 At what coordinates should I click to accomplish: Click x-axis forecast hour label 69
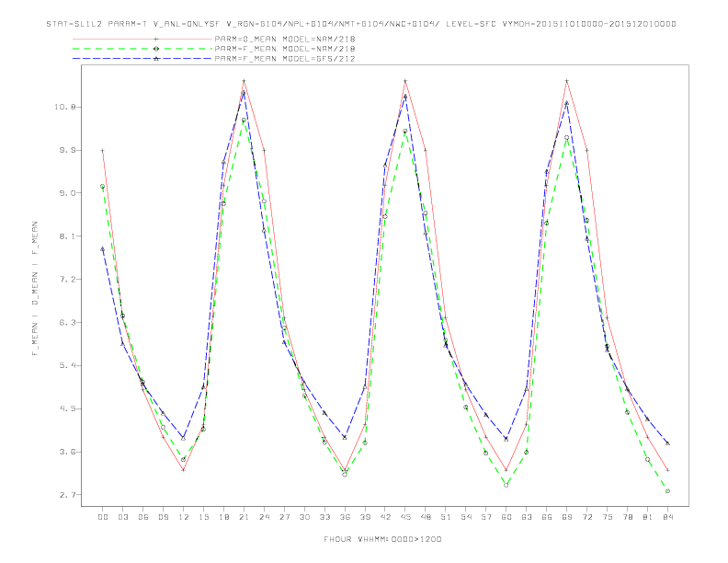click(567, 517)
